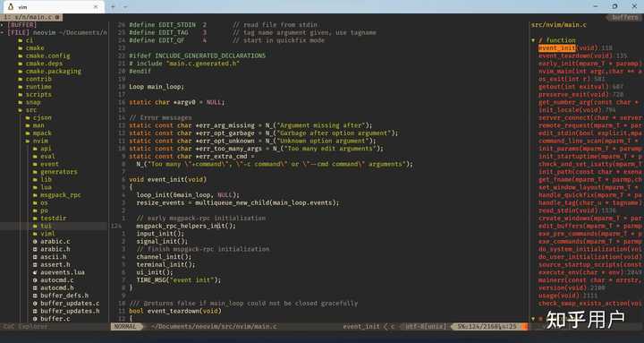
Task: Open ascii.h from the file list
Action: (54, 257)
